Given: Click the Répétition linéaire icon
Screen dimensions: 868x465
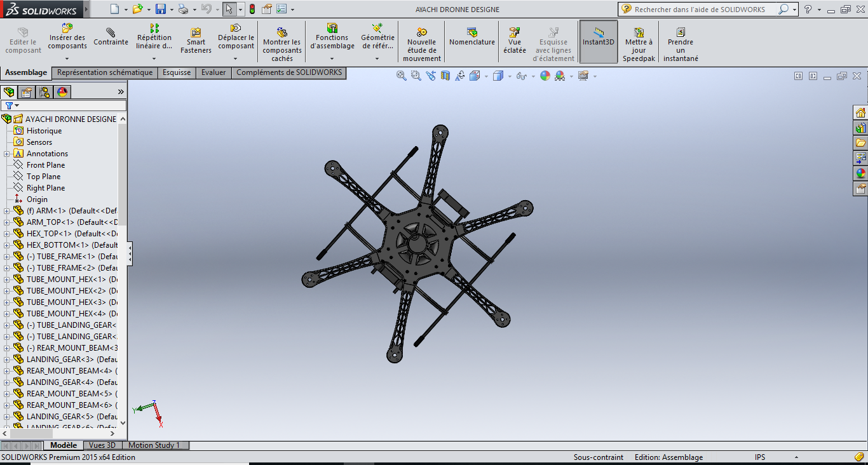Looking at the screenshot, I should 154,29.
